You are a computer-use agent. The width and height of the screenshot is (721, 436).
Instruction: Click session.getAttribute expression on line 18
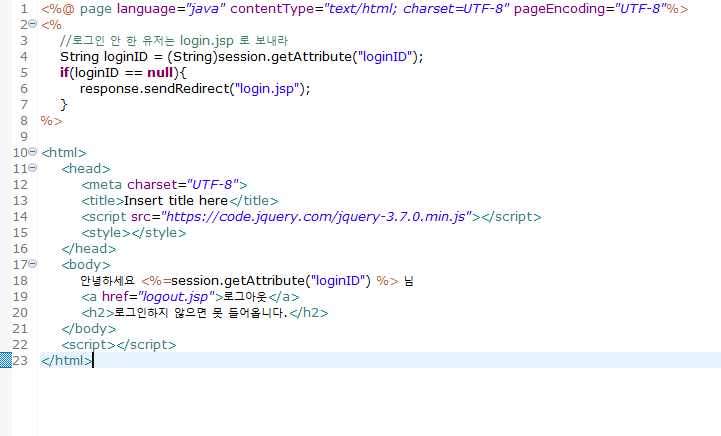pos(271,281)
